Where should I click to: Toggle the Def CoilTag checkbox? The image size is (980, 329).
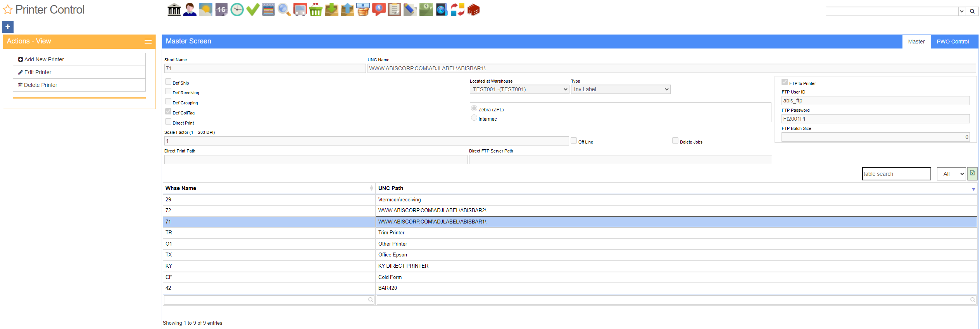coord(168,111)
